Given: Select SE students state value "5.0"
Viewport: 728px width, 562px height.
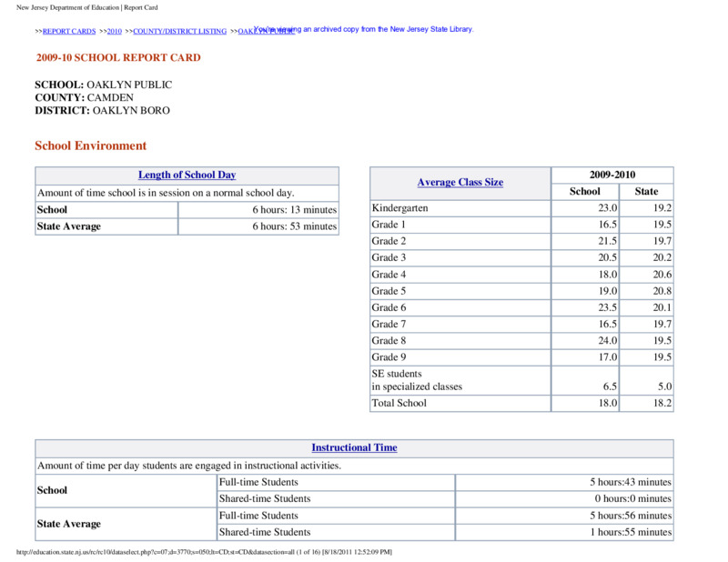Looking at the screenshot, I should 664,386.
